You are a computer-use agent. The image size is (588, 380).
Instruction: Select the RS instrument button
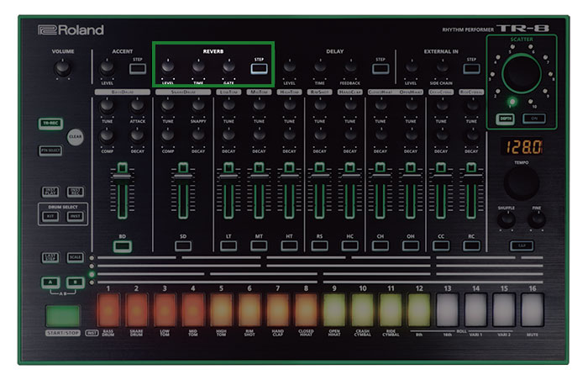[x=319, y=246]
